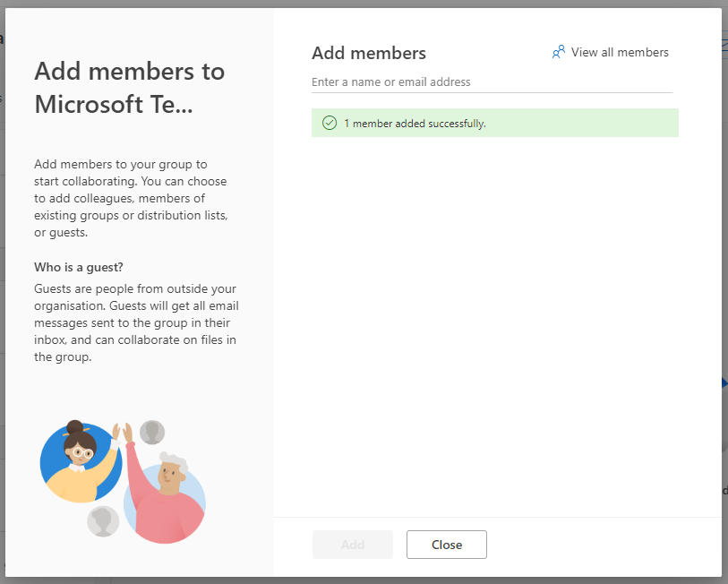
Task: Click the paragraph starting 'Guests are people from outside'
Action: click(136, 322)
